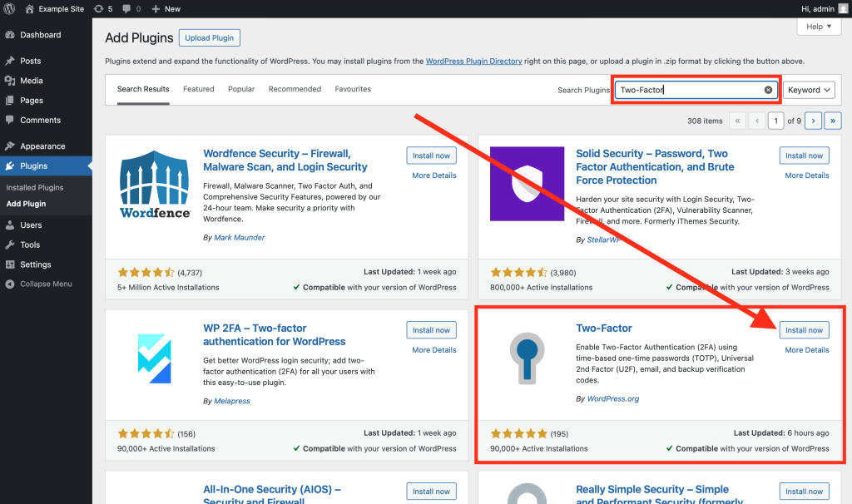
Task: Jump to last results page arrow
Action: [833, 121]
